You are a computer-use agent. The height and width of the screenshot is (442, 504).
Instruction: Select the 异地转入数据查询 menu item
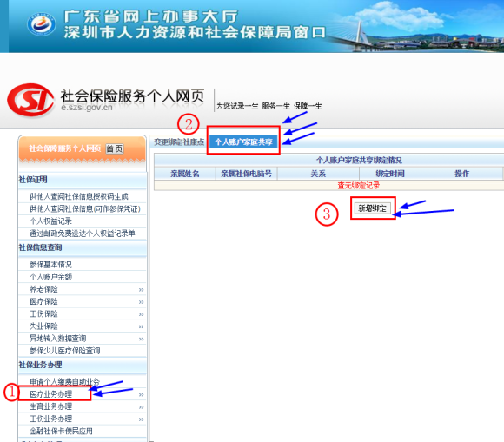pos(58,339)
